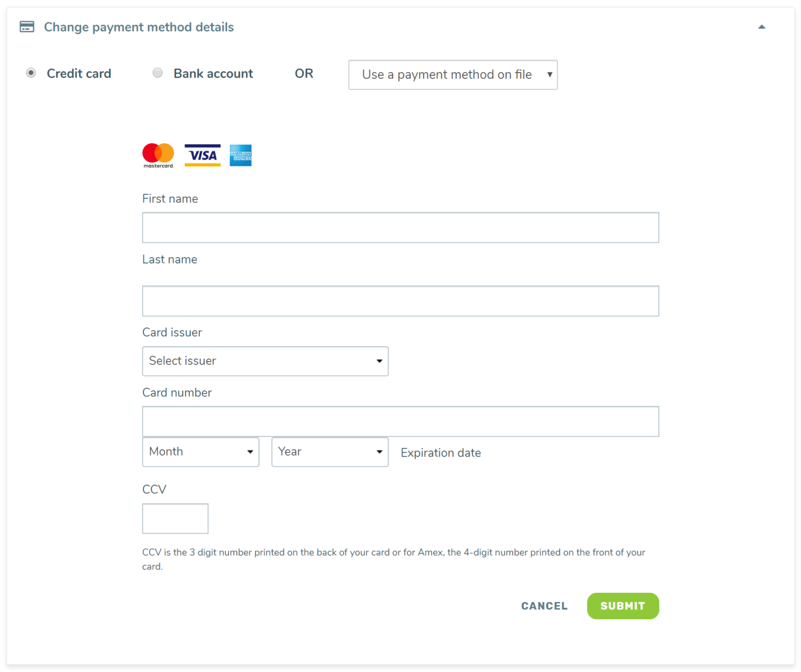Open the Year expiration dropdown
The image size is (801, 672).
[x=330, y=451]
